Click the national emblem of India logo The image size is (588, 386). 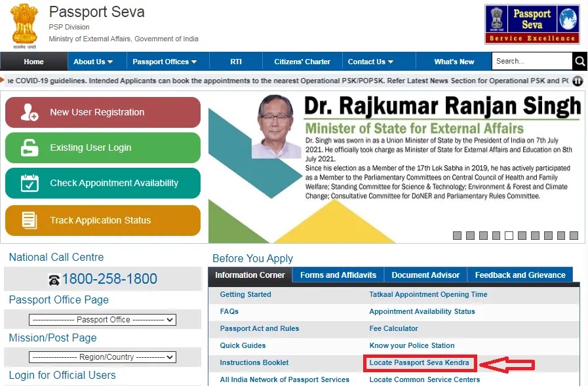pyautogui.click(x=24, y=26)
